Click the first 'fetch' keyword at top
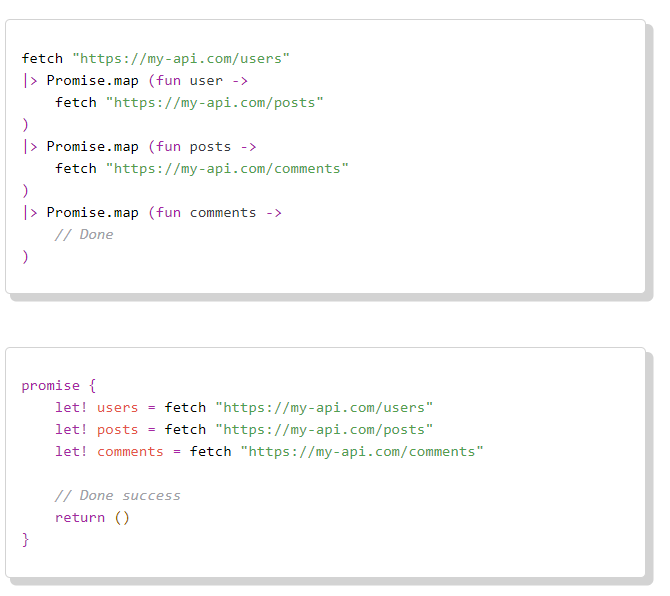Viewport: 670px width, 596px height. tap(42, 59)
